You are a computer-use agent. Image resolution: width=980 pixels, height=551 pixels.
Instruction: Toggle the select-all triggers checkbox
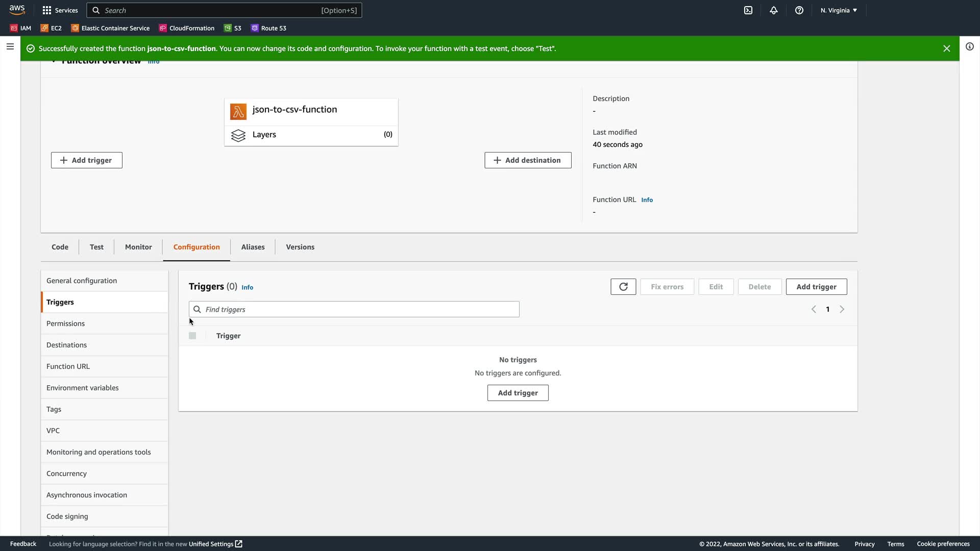(x=192, y=336)
